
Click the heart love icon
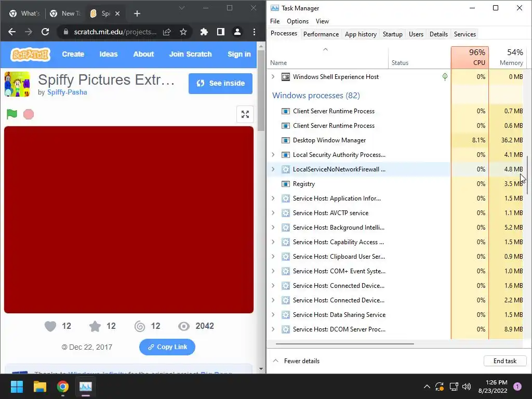[x=50, y=326]
